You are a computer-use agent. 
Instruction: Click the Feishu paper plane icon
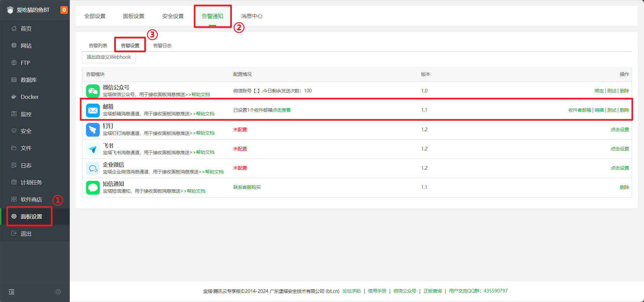tap(93, 149)
